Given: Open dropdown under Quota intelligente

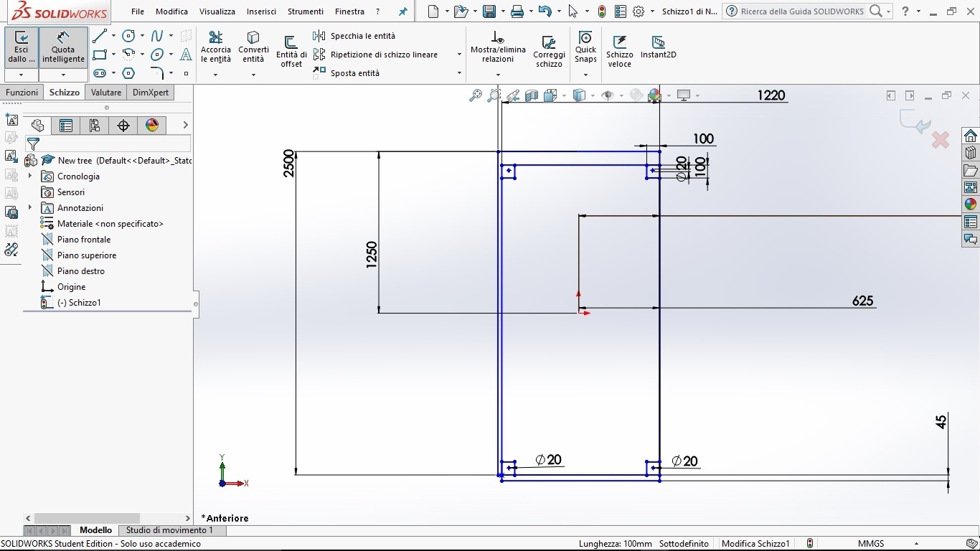Looking at the screenshot, I should tap(63, 75).
